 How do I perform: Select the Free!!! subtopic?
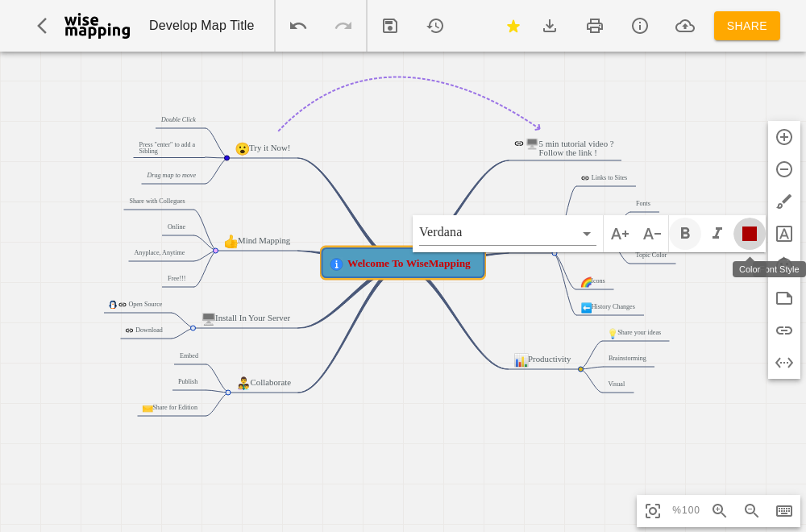pos(177,278)
